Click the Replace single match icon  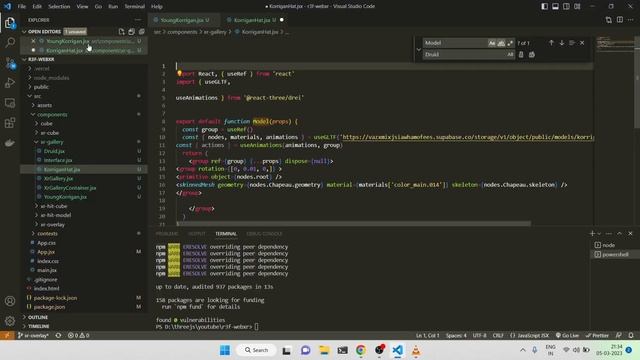tap(521, 55)
